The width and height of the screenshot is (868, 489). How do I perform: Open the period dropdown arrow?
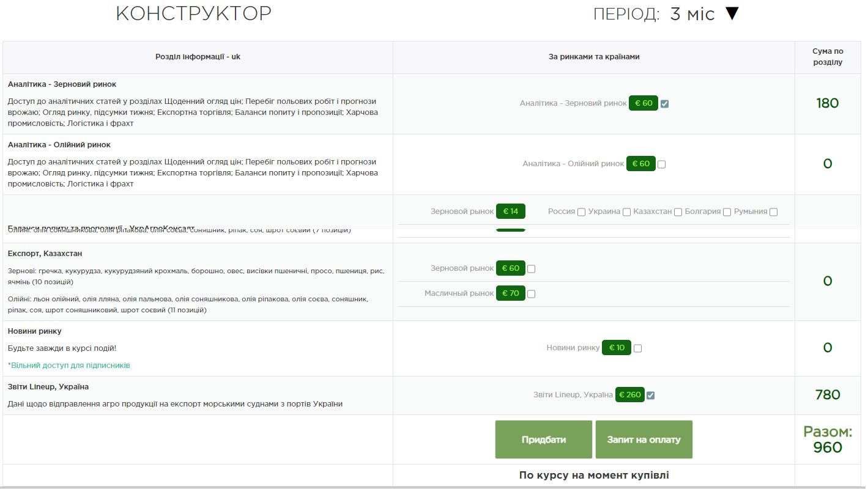point(732,13)
